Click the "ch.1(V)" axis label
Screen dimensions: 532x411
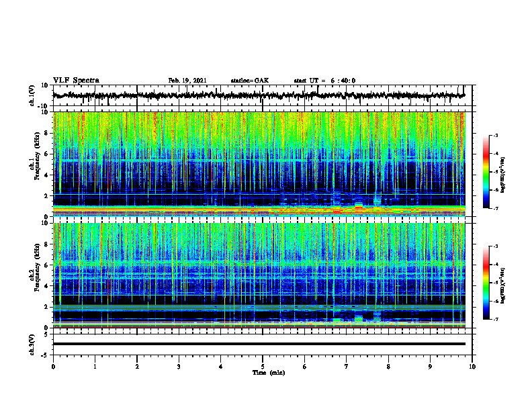pyautogui.click(x=32, y=95)
